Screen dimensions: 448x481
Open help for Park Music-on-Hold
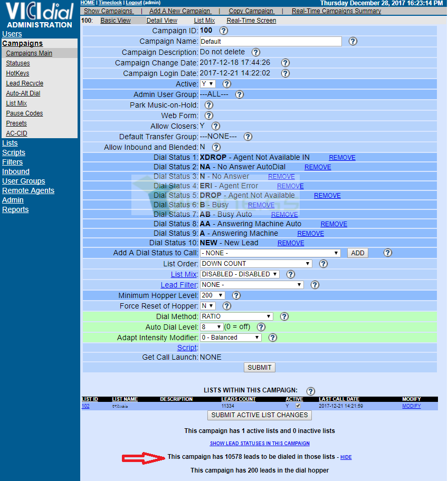[x=208, y=105]
